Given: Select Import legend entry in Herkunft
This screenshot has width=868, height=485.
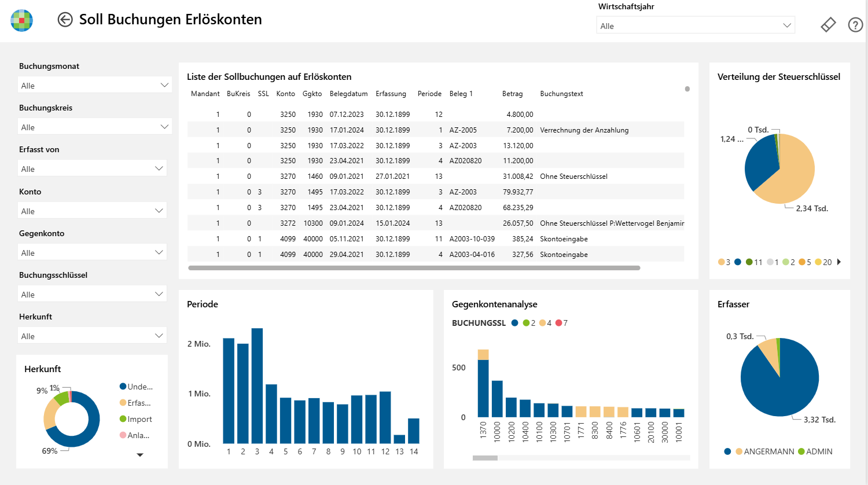Looking at the screenshot, I should (136, 419).
